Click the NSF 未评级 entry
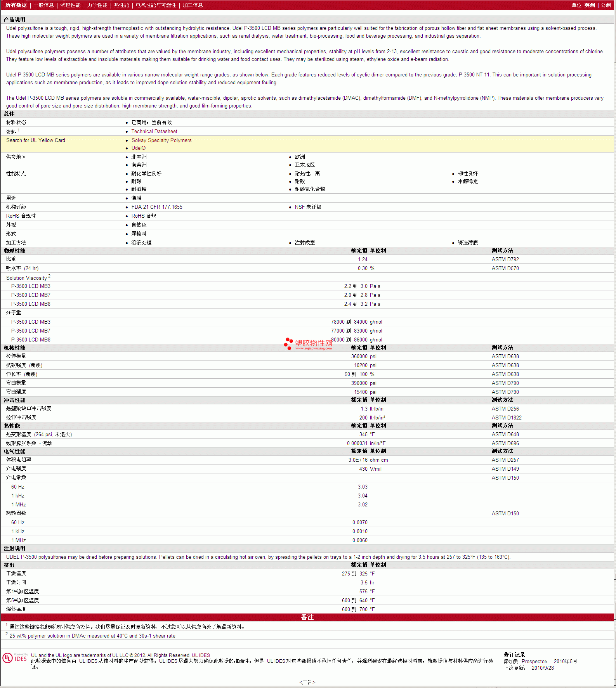This screenshot has height=688, width=616. 308,207
